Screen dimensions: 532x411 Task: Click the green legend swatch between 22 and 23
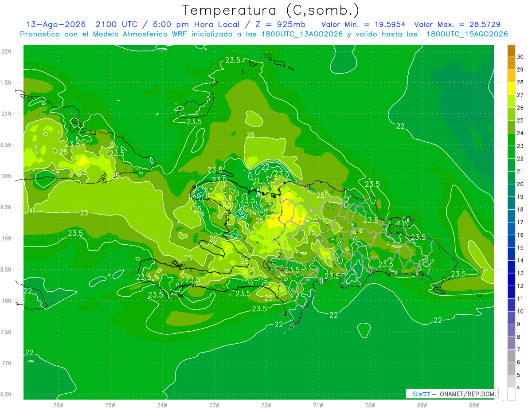[x=511, y=152]
